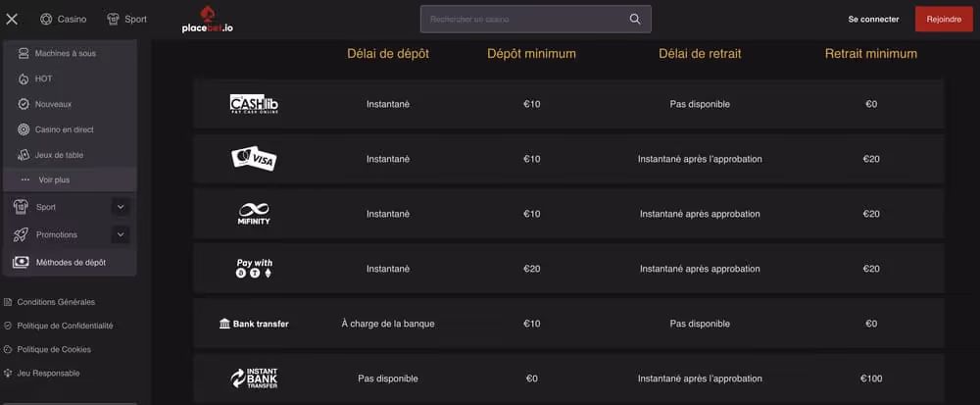Screen dimensions: 980x405
Task: Click the magnifying glass search icon
Action: tap(635, 19)
